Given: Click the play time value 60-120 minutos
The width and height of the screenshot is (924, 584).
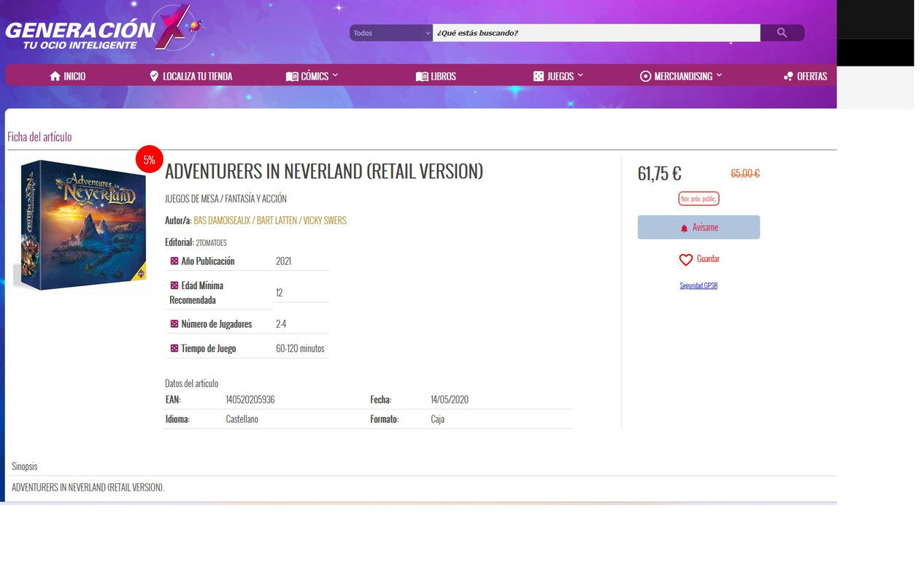Looking at the screenshot, I should pos(300,348).
